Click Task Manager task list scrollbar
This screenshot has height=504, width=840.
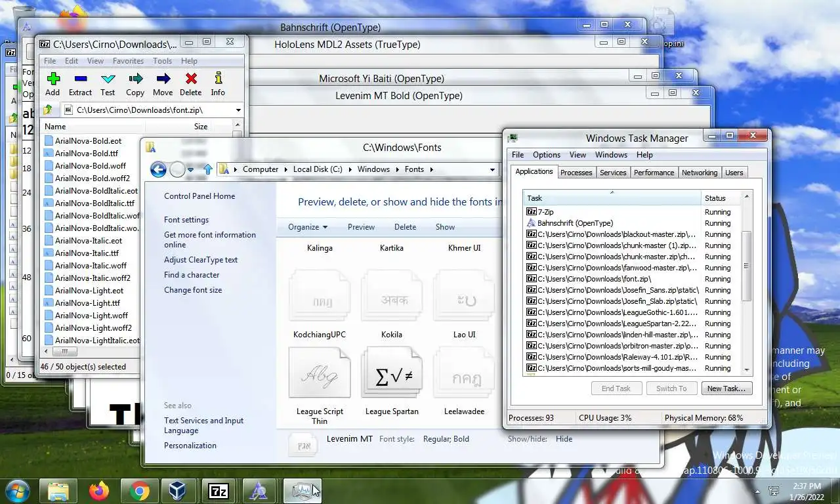(746, 266)
